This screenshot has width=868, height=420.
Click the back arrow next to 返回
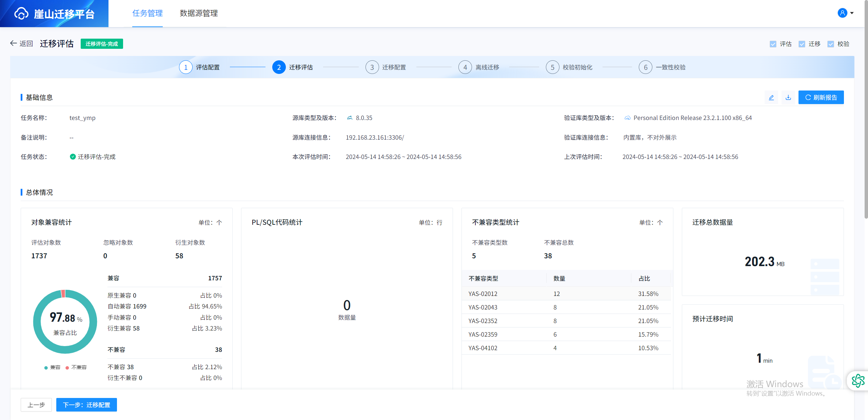click(x=13, y=43)
